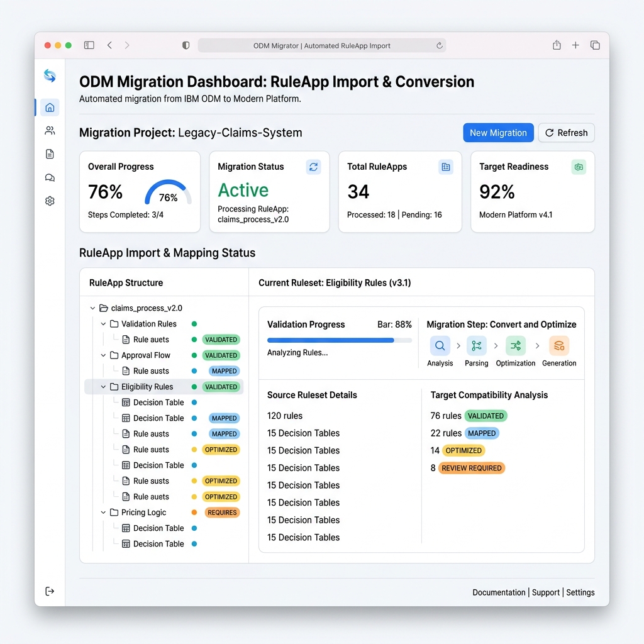This screenshot has width=644, height=644.
Task: Click 'Analyzing Rules...' status text
Action: [297, 352]
